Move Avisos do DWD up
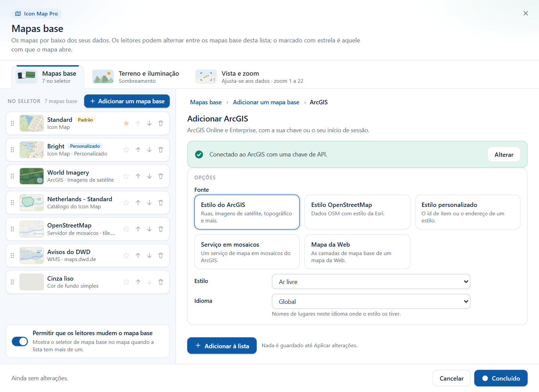The width and height of the screenshot is (539, 392). click(x=138, y=256)
